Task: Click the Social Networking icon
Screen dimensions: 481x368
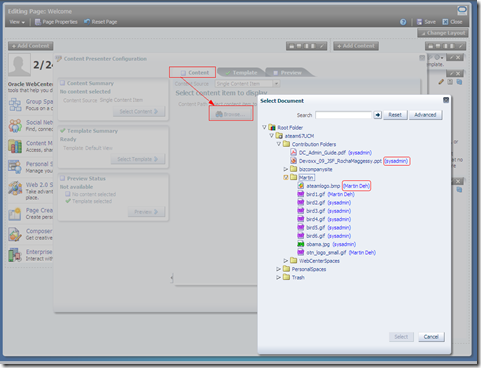Action: [x=15, y=125]
